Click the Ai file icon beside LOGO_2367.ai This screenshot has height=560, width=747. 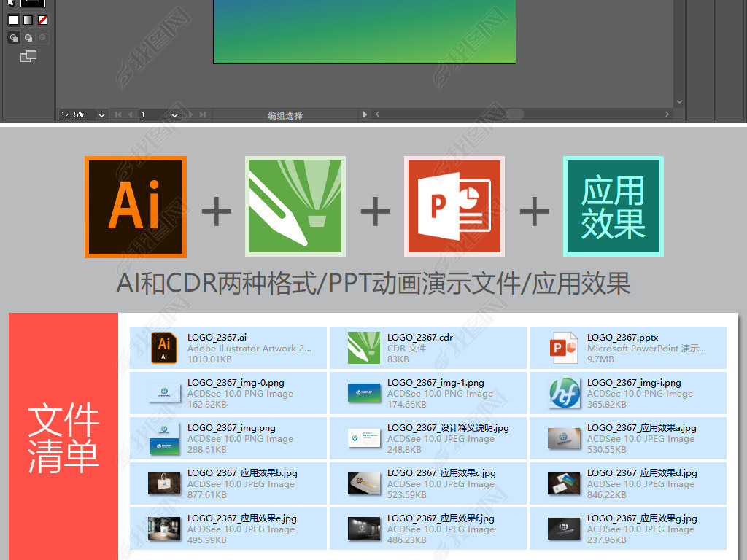[163, 348]
